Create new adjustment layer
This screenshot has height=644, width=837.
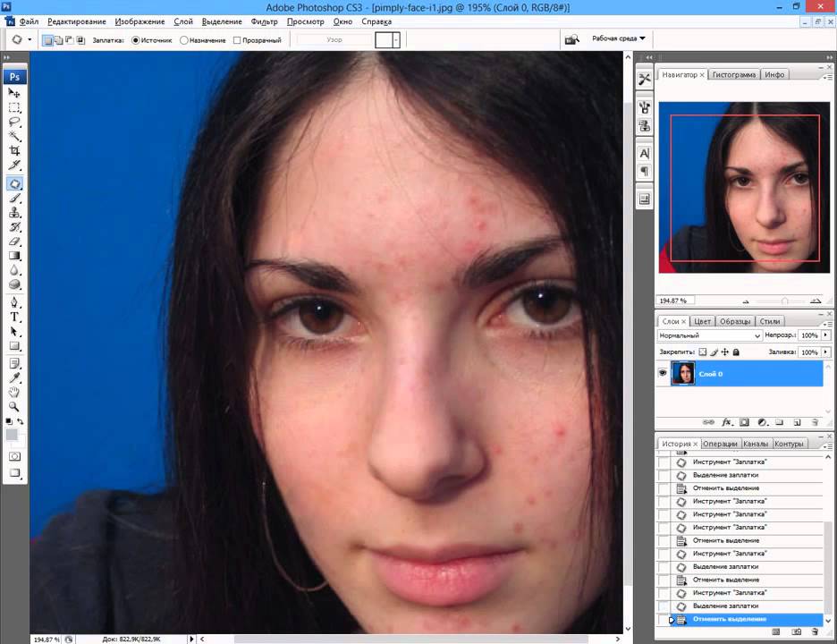pos(762,422)
